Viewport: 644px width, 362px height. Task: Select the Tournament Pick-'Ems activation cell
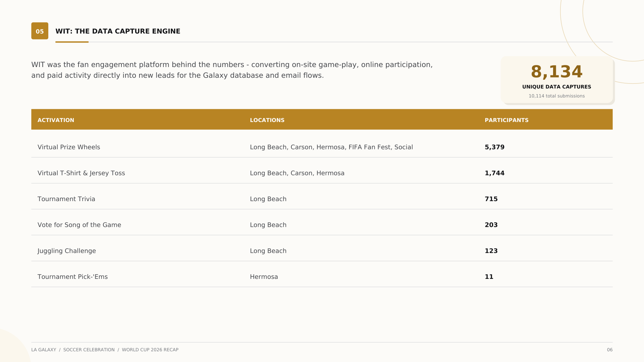[x=72, y=277]
